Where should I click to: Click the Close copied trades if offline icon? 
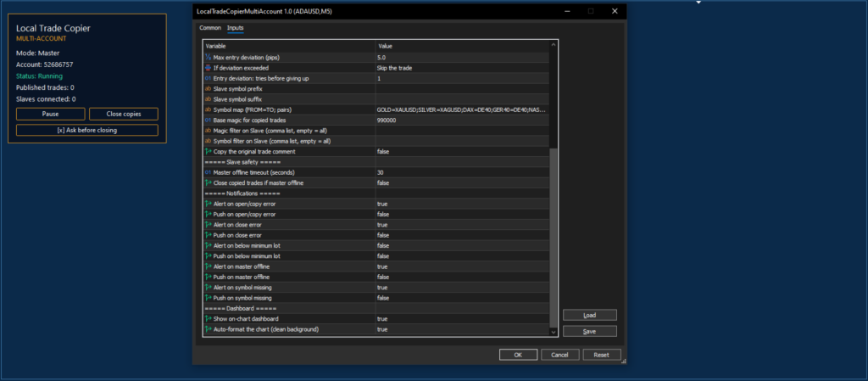[209, 182]
